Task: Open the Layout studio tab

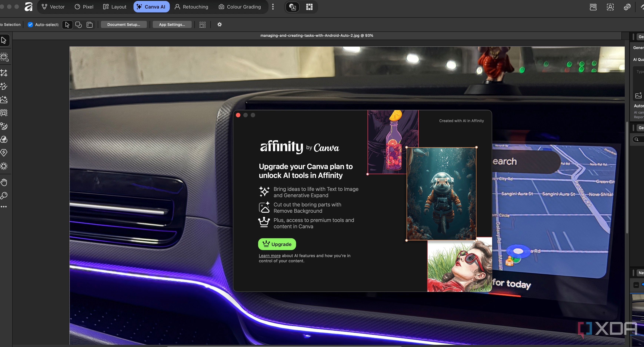Action: coord(115,7)
